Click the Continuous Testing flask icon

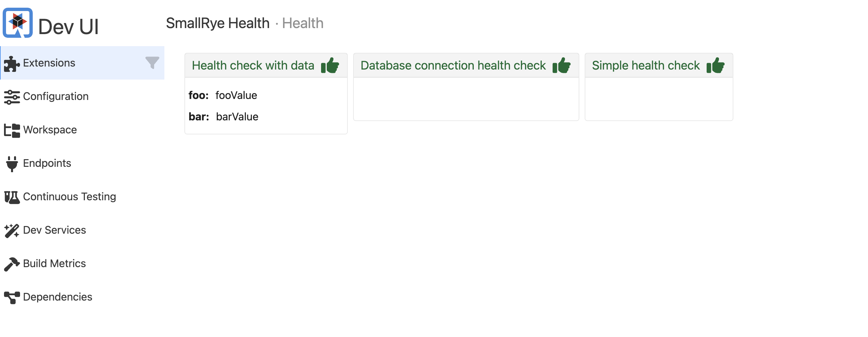tap(12, 197)
